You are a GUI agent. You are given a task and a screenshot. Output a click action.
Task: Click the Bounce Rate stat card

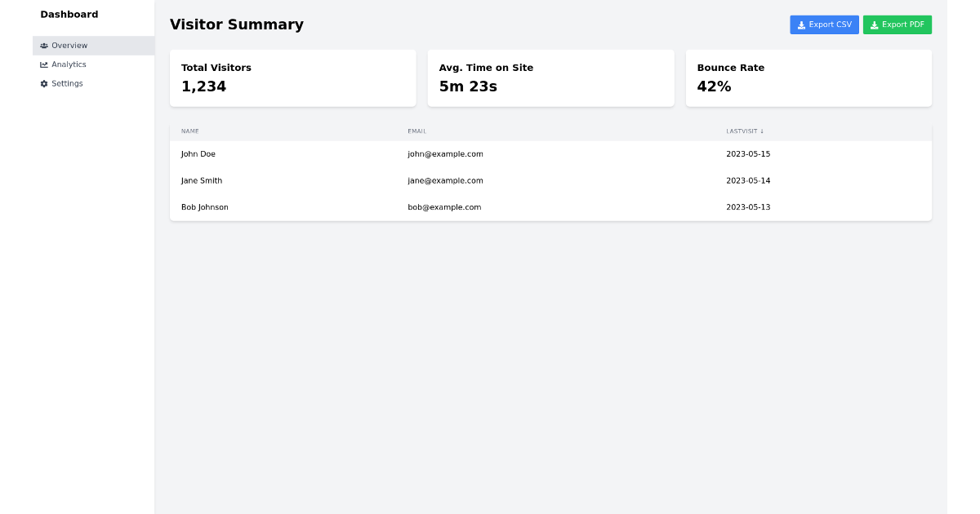point(808,78)
